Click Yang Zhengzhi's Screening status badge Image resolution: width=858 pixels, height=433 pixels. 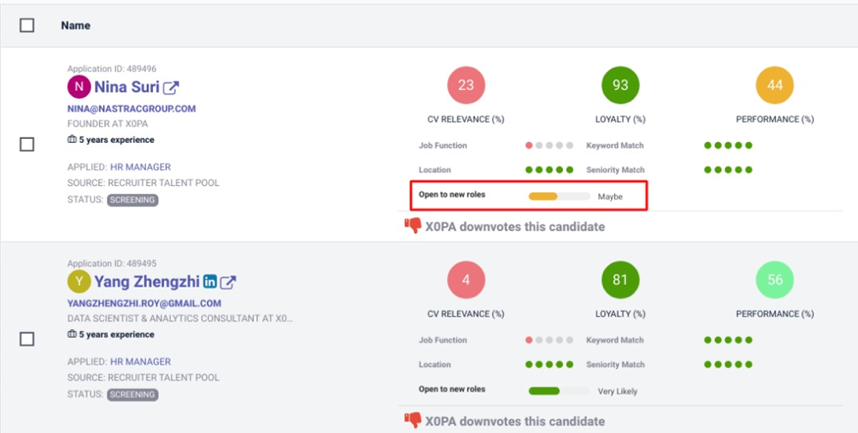pyautogui.click(x=132, y=395)
